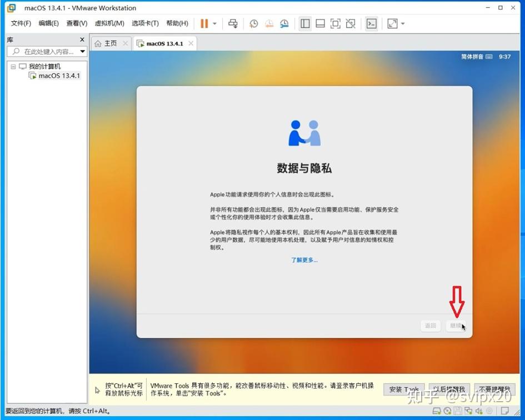
Task: Click the 不要提醒我 button
Action: pos(494,389)
